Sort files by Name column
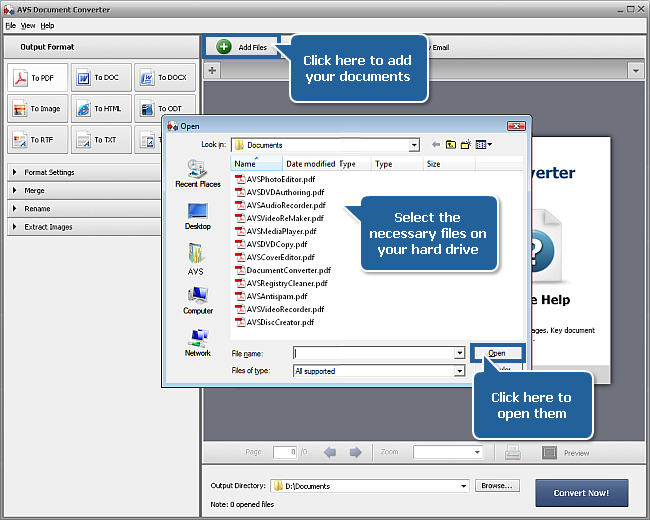This screenshot has width=650, height=520. 256,164
